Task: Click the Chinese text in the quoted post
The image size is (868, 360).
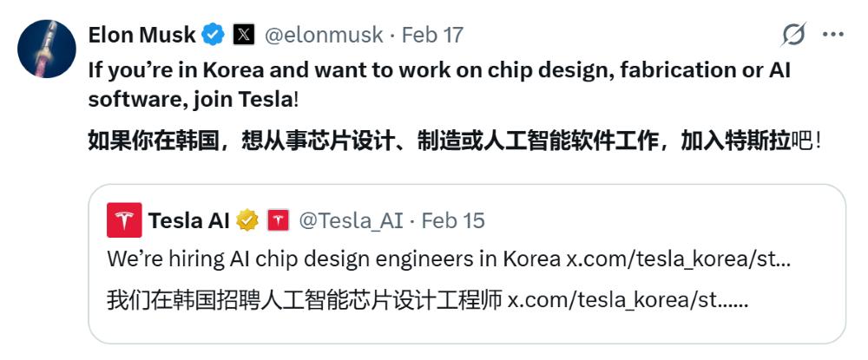Action: pos(304,301)
